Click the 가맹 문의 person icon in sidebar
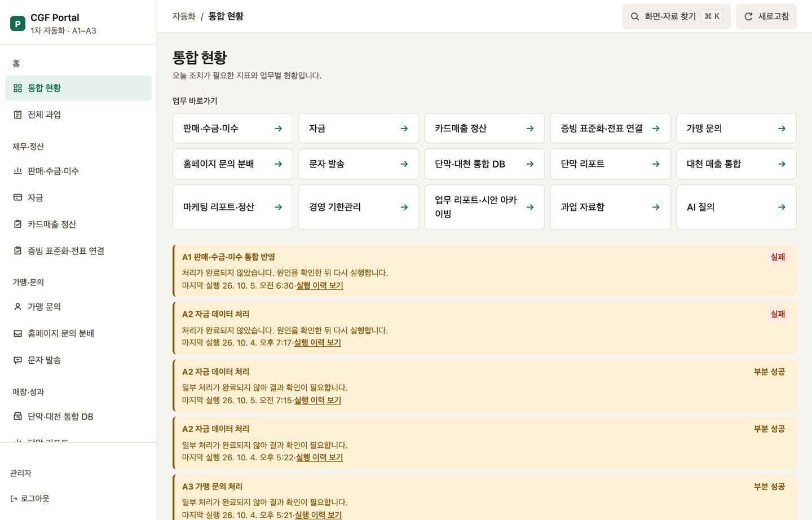 point(17,307)
